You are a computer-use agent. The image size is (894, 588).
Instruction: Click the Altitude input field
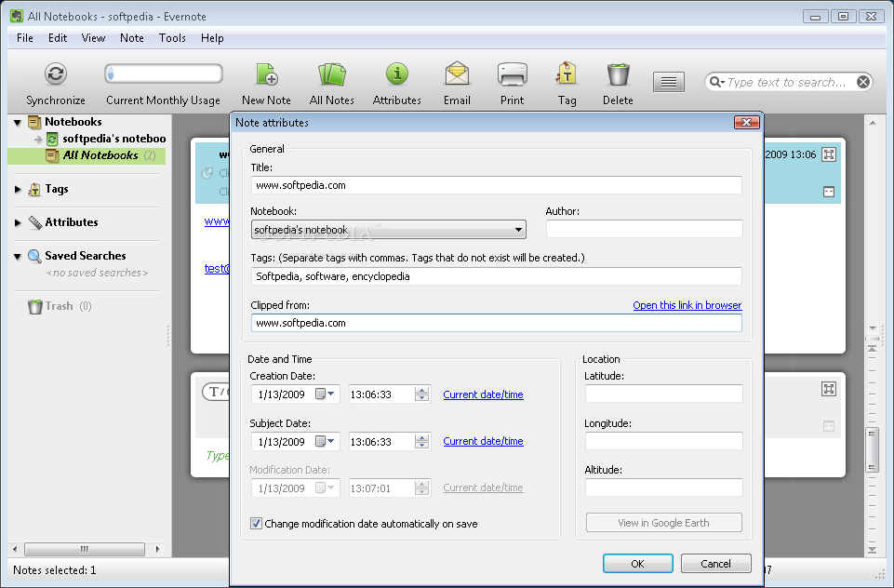[663, 488]
